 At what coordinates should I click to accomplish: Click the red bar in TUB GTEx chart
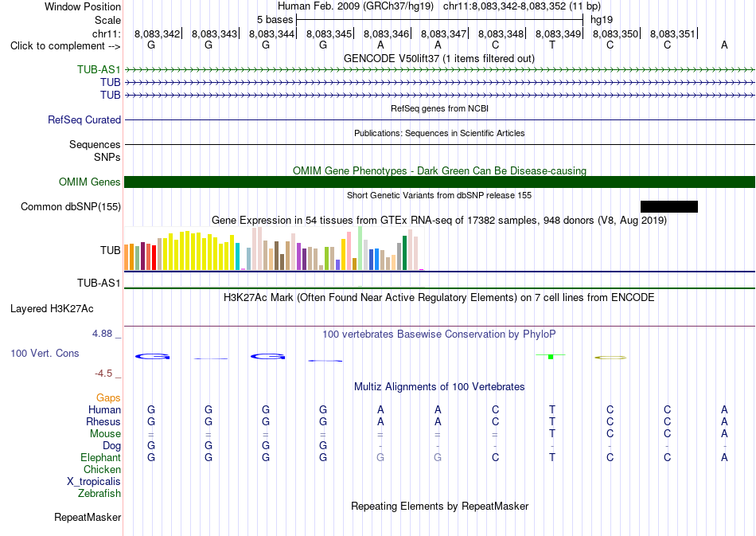tap(154, 257)
